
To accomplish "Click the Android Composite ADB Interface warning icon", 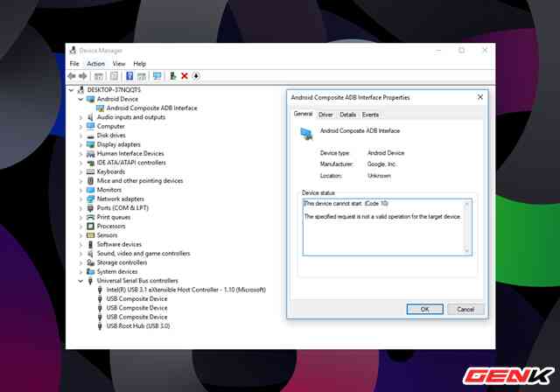I will pyautogui.click(x=100, y=108).
